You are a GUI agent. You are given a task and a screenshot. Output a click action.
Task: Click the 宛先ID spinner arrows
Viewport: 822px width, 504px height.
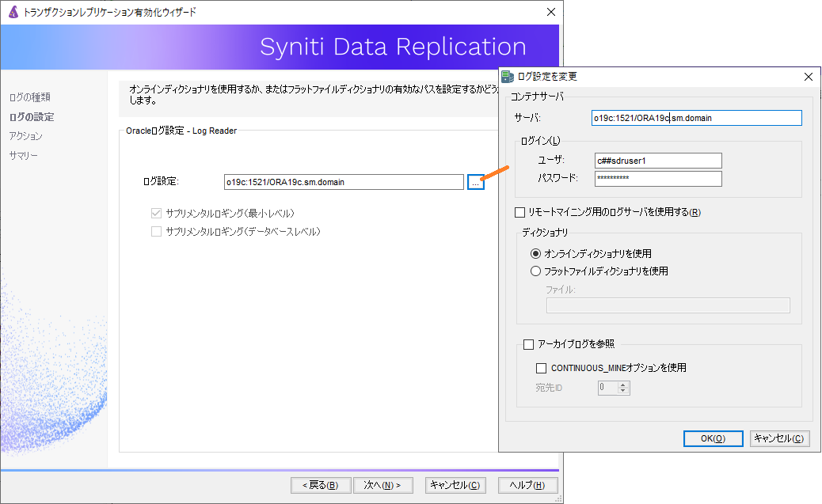coord(623,388)
